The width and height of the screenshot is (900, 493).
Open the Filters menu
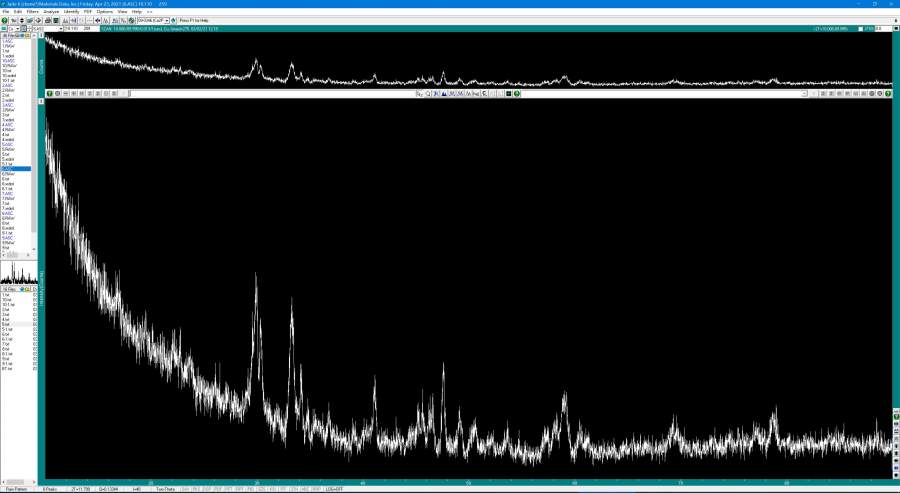pos(33,11)
